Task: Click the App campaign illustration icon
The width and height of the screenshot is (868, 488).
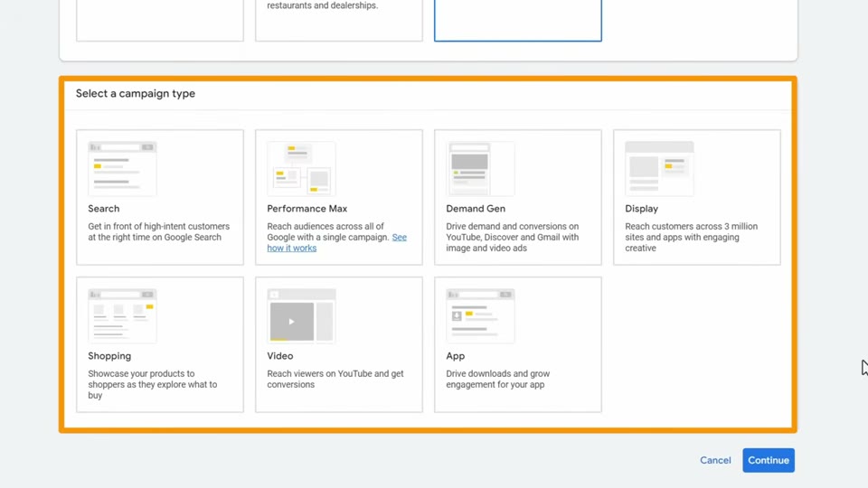Action: pos(480,315)
